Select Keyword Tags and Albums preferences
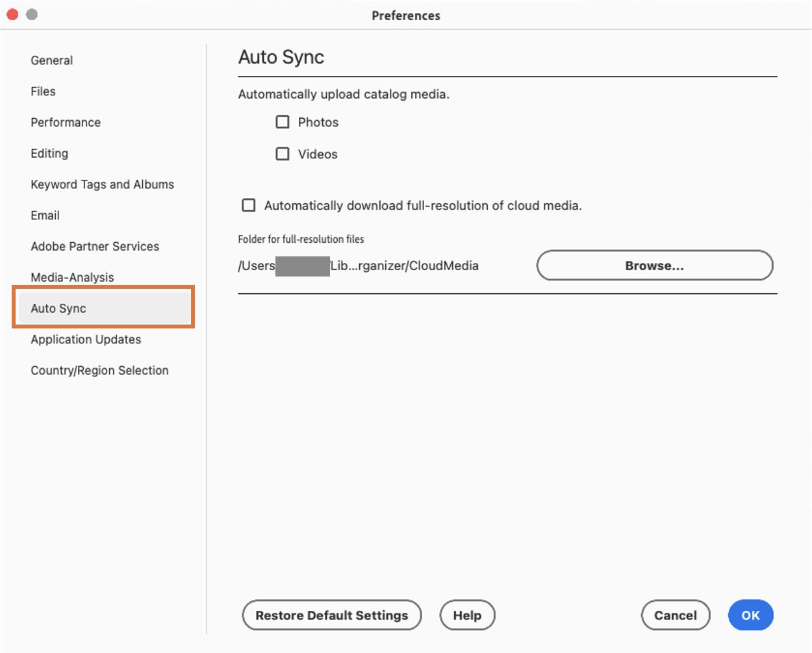The height and width of the screenshot is (653, 812). pyautogui.click(x=101, y=184)
